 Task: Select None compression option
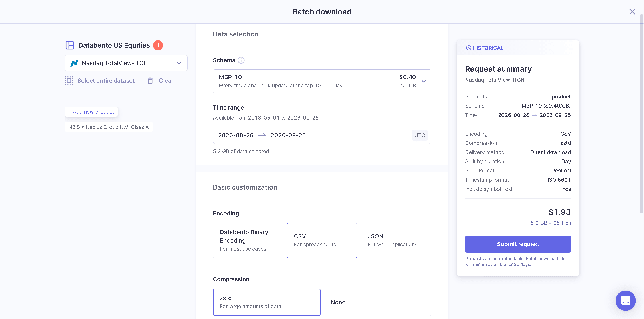(x=377, y=302)
